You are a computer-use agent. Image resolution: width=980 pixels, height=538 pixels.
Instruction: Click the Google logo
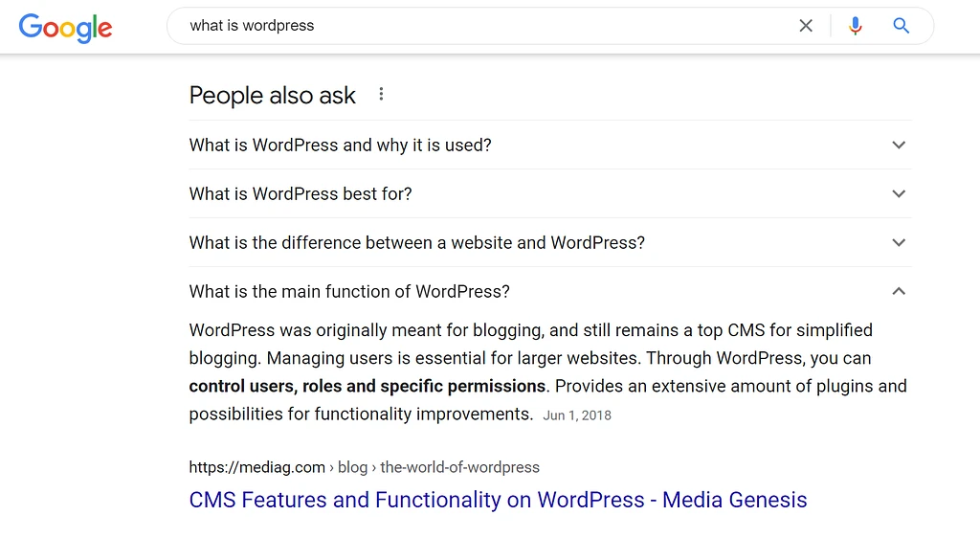click(65, 27)
